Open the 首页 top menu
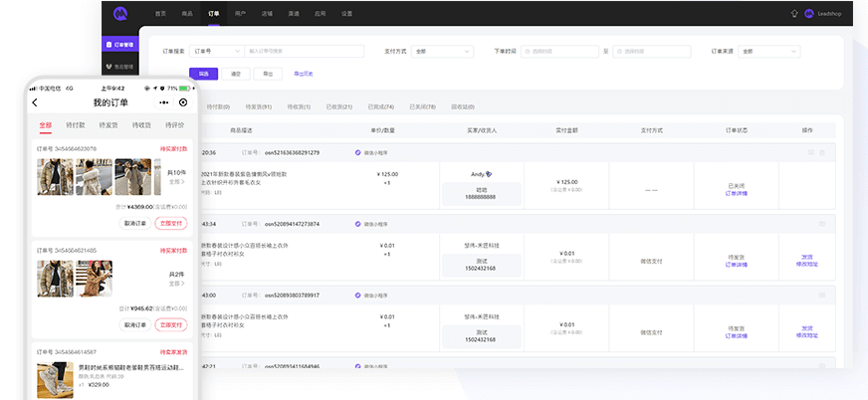Image resolution: width=868 pixels, height=400 pixels. pyautogui.click(x=160, y=14)
